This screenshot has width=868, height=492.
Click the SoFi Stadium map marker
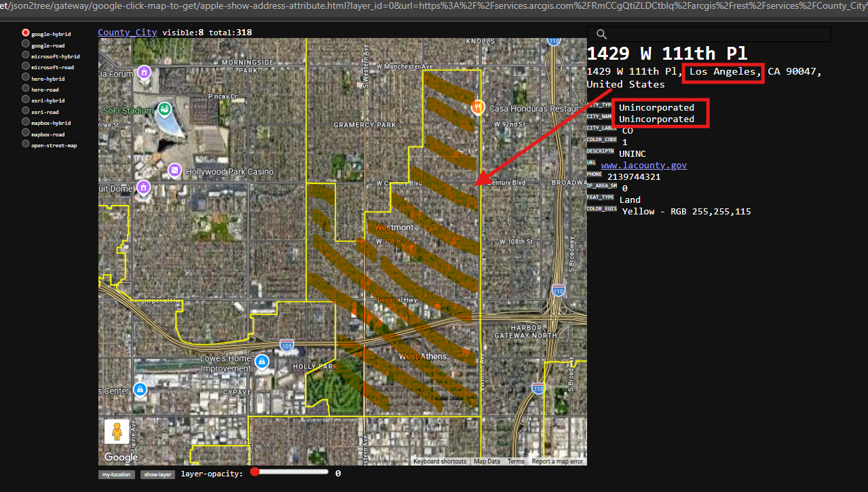tap(164, 109)
